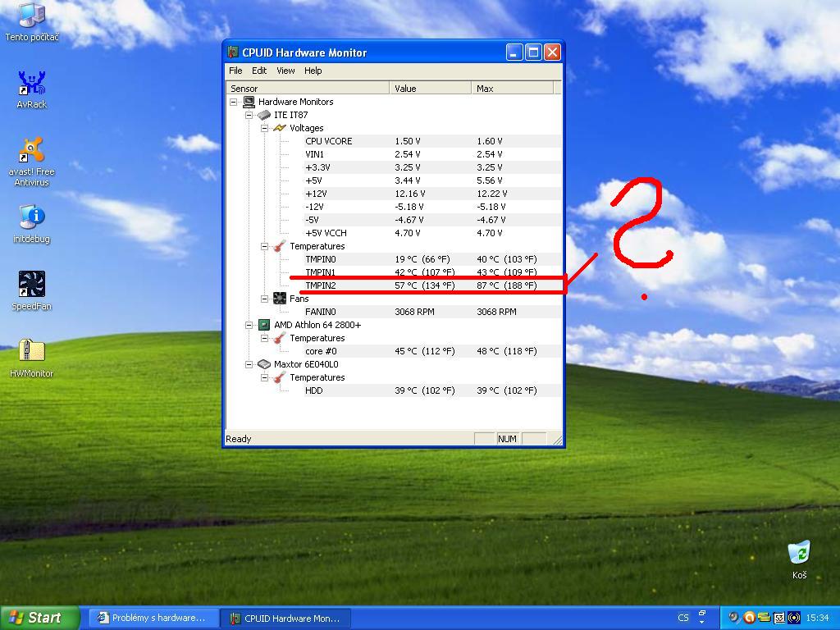Collapse ITE IT87 Temperatures group
This screenshot has height=630, width=840.
(x=265, y=246)
